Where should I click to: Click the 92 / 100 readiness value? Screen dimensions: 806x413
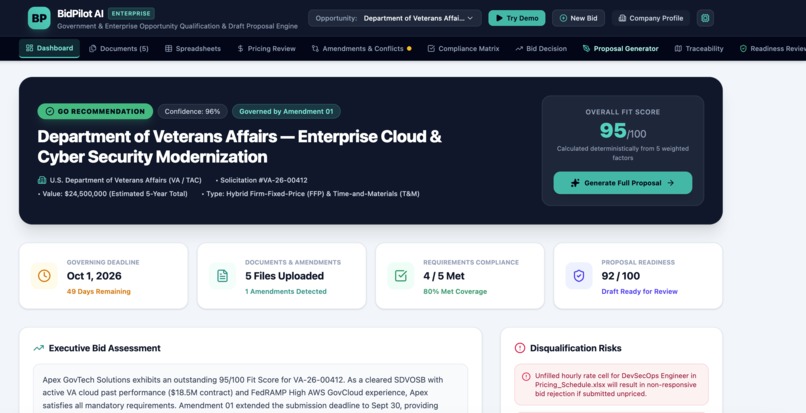pos(620,276)
